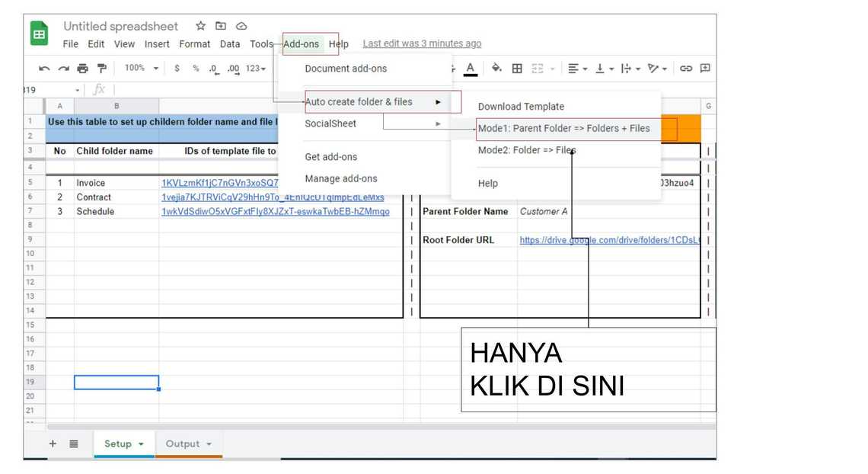Pick the fill color paint bucket
Viewport: 868px width, 474px height.
(496, 69)
